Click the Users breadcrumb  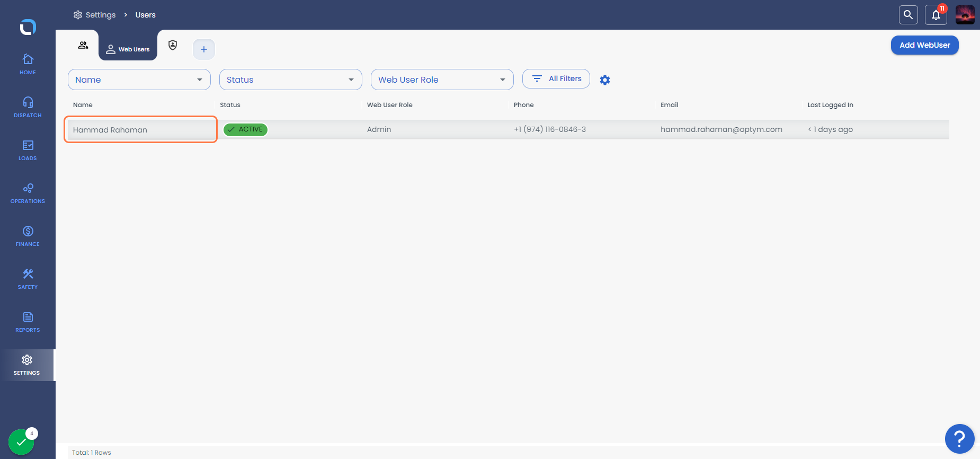click(x=146, y=15)
